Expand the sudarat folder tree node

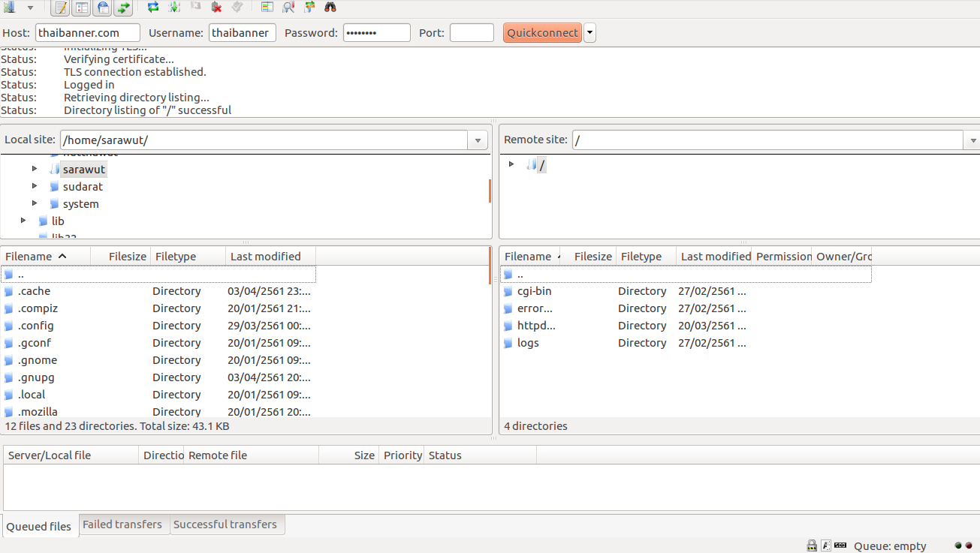click(35, 186)
